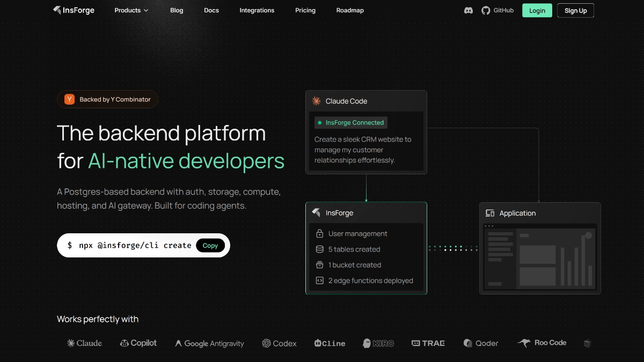Image resolution: width=644 pixels, height=362 pixels.
Task: Click the 1 bucket created text
Action: point(355,265)
